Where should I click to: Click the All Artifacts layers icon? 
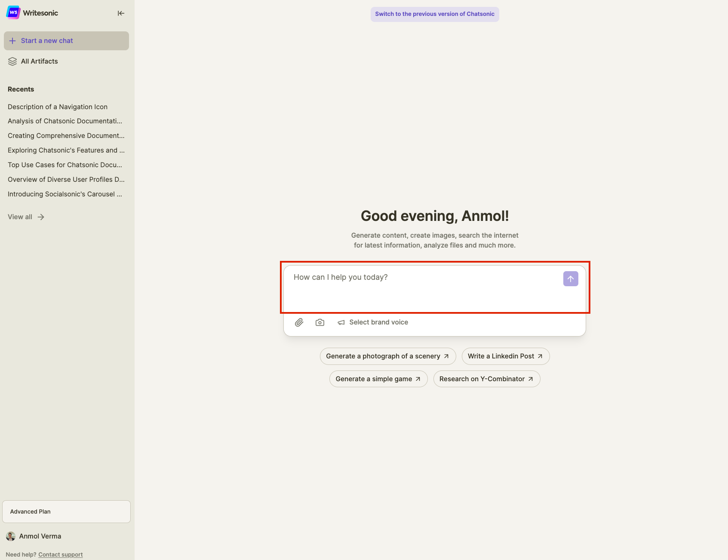coord(12,61)
